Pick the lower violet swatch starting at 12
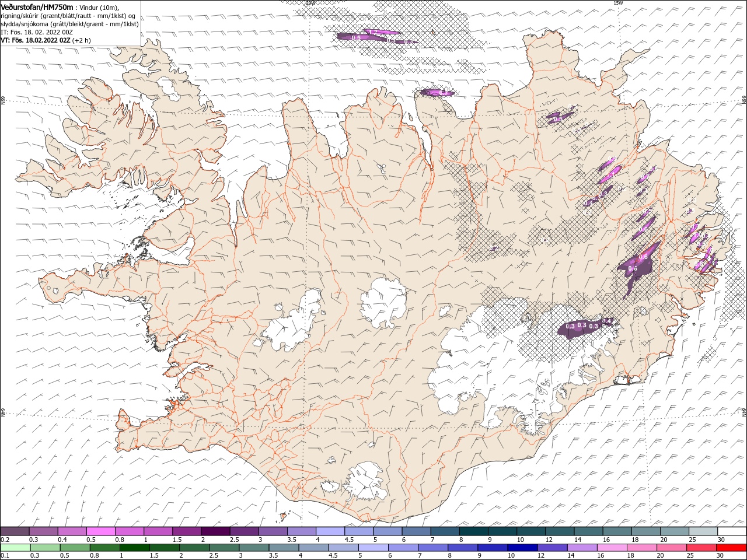This screenshot has height=560, width=747. 552,548
